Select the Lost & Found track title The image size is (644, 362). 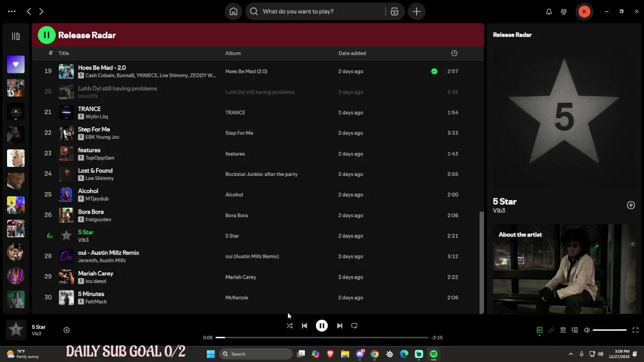[x=95, y=170]
